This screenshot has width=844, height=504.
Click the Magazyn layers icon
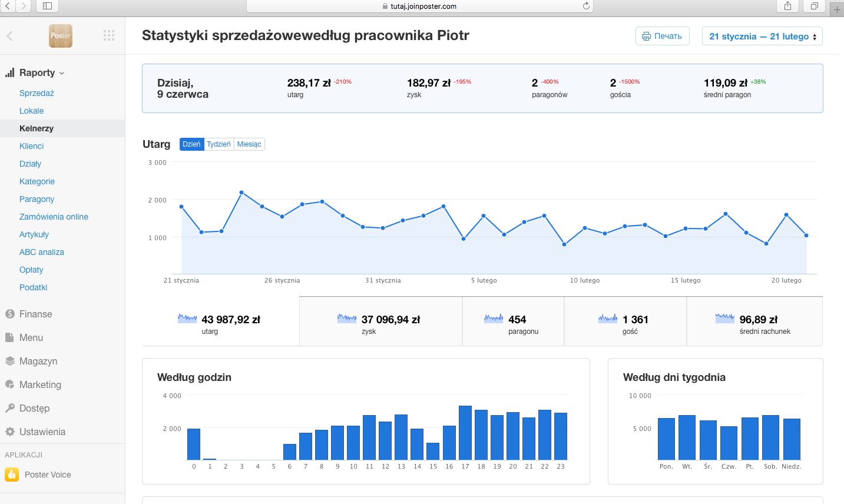click(x=9, y=361)
